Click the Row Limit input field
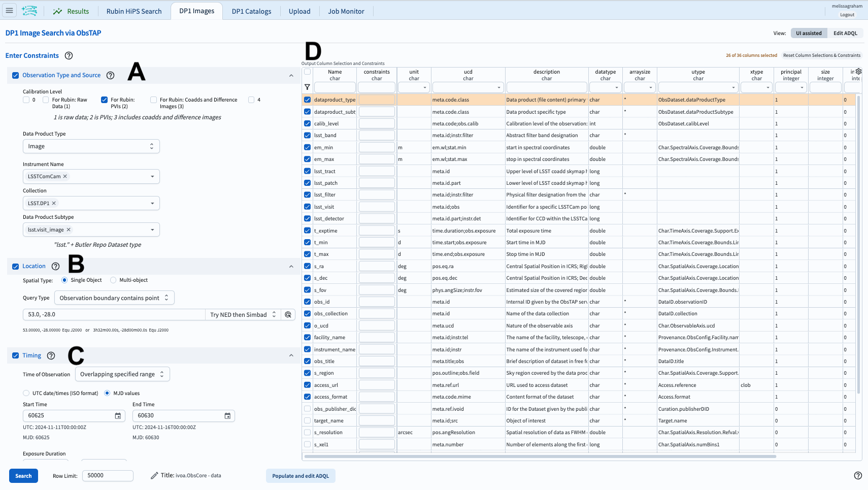The width and height of the screenshot is (868, 490). (x=108, y=476)
